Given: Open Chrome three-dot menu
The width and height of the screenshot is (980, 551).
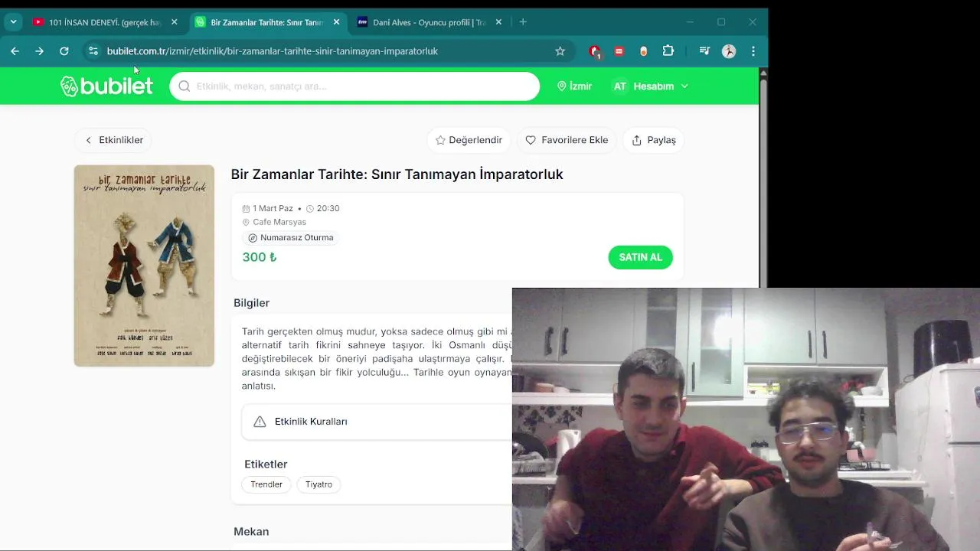Looking at the screenshot, I should tap(753, 51).
